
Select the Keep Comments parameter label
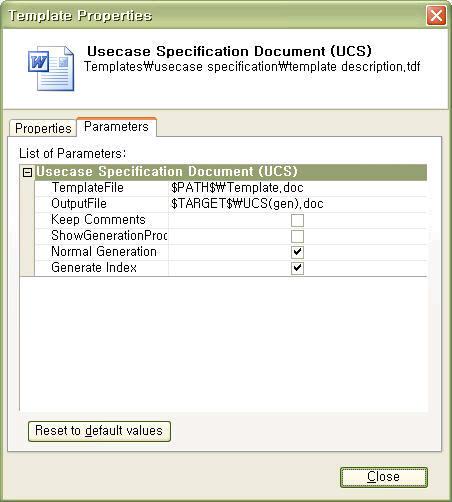coord(98,220)
